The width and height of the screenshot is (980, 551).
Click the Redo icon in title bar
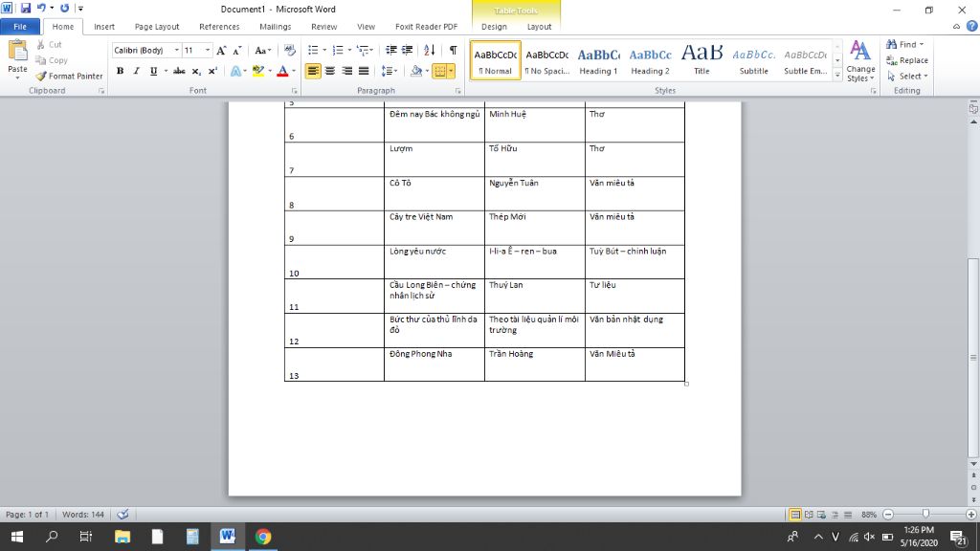[x=64, y=8]
